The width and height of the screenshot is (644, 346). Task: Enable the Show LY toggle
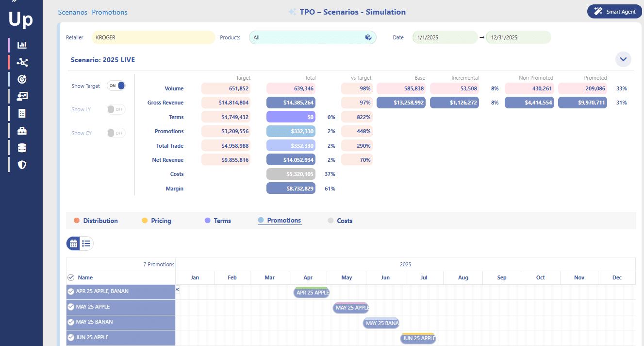coord(116,109)
